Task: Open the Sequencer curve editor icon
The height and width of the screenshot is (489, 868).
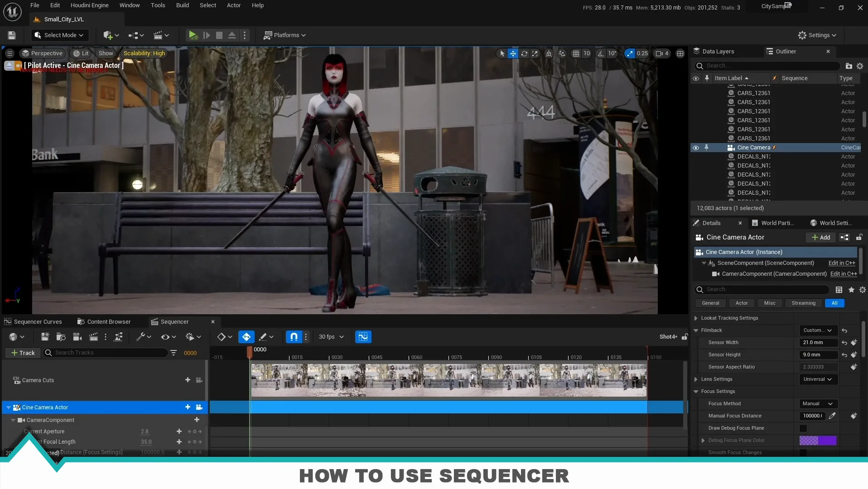Action: [x=363, y=337]
